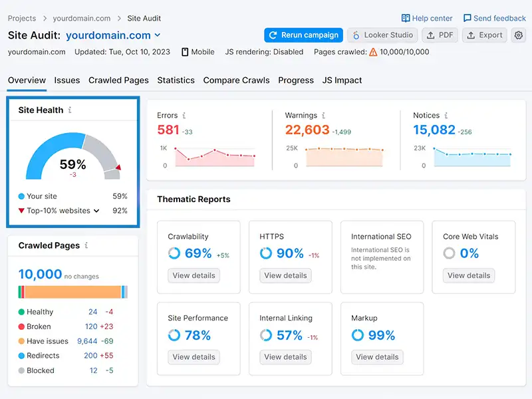Click the Export button
The width and height of the screenshot is (532, 399).
click(x=485, y=35)
